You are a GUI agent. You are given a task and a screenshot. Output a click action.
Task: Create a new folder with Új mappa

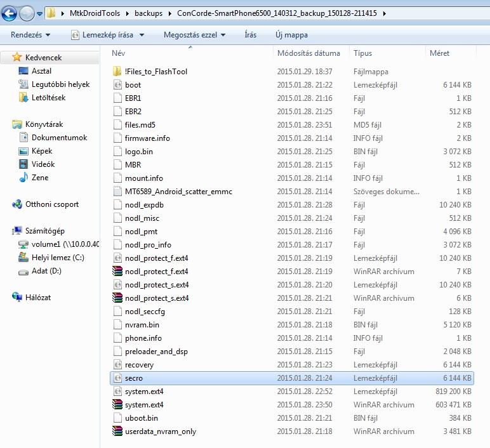pos(291,35)
